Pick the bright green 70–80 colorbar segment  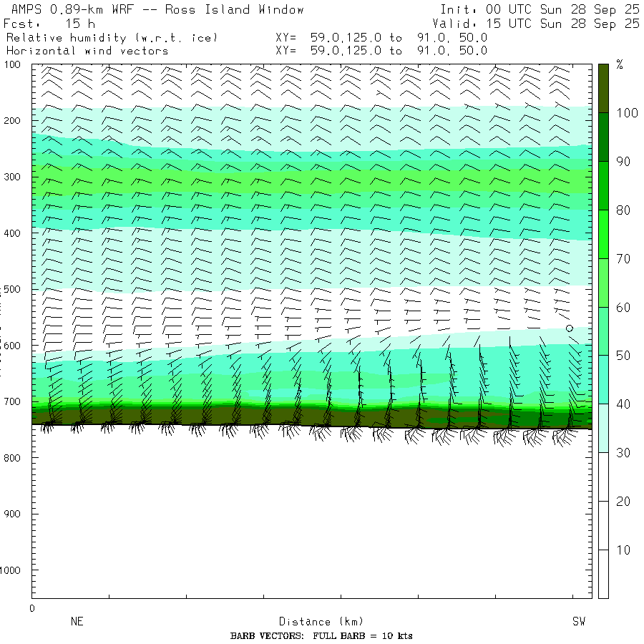(x=603, y=234)
